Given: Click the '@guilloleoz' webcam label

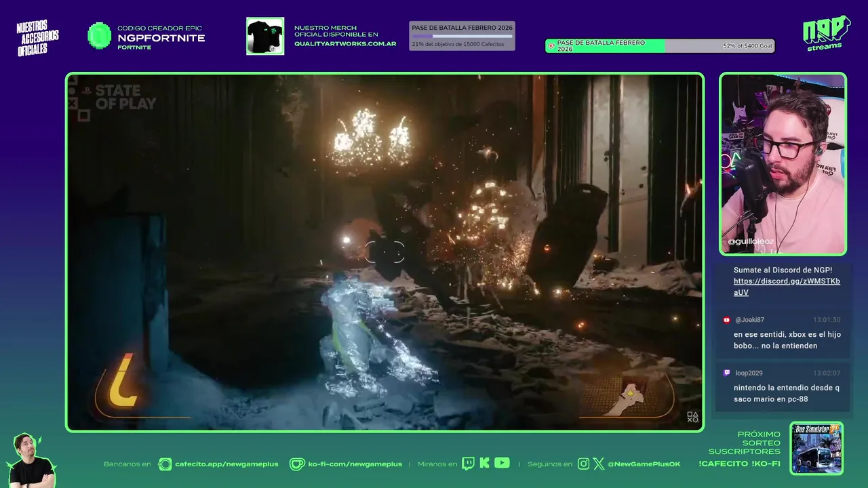Looking at the screenshot, I should [x=751, y=241].
